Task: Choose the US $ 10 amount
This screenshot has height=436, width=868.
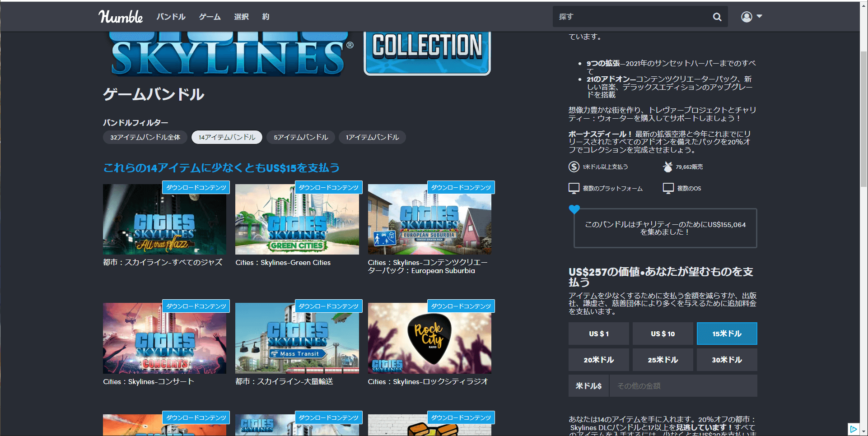Action: click(663, 334)
